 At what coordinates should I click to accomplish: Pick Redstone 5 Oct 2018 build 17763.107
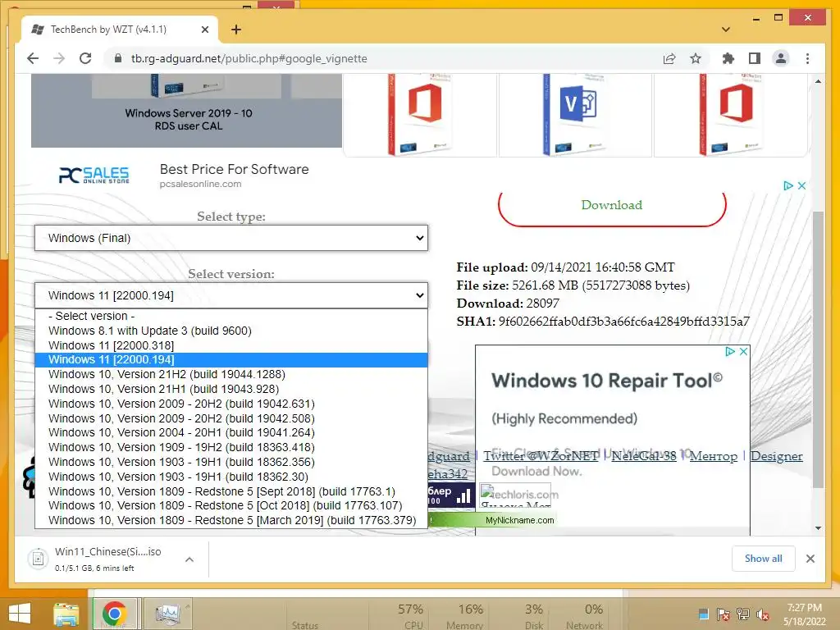pos(231,505)
